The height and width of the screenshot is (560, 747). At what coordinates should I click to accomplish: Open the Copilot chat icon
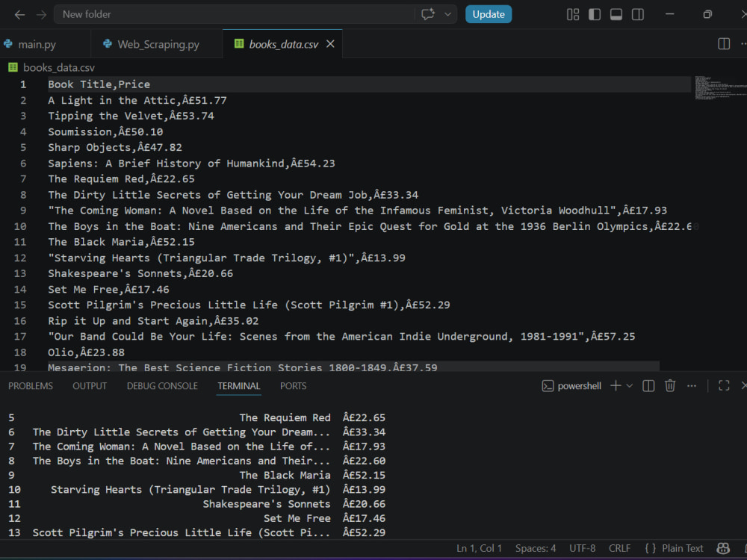click(x=428, y=14)
